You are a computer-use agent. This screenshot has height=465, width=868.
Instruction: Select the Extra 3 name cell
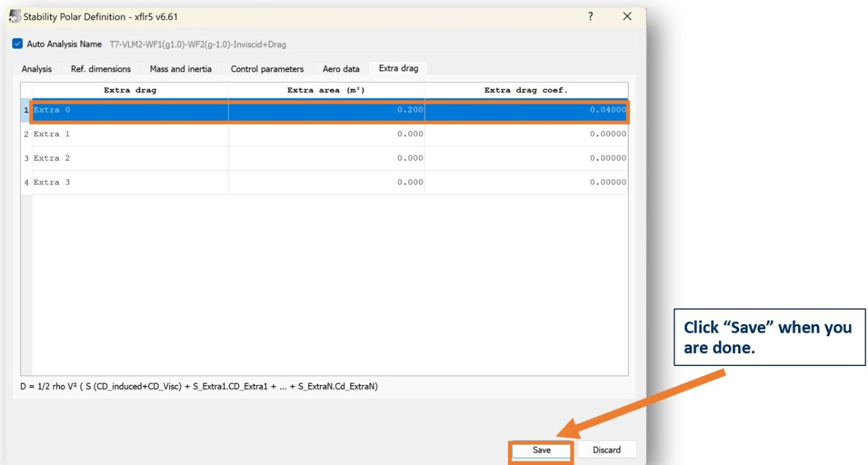[x=130, y=182]
